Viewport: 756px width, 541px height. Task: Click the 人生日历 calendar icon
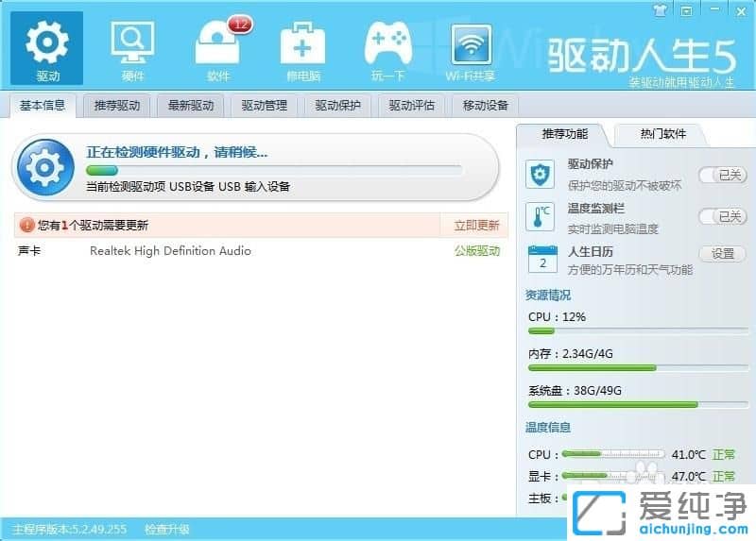click(x=541, y=261)
